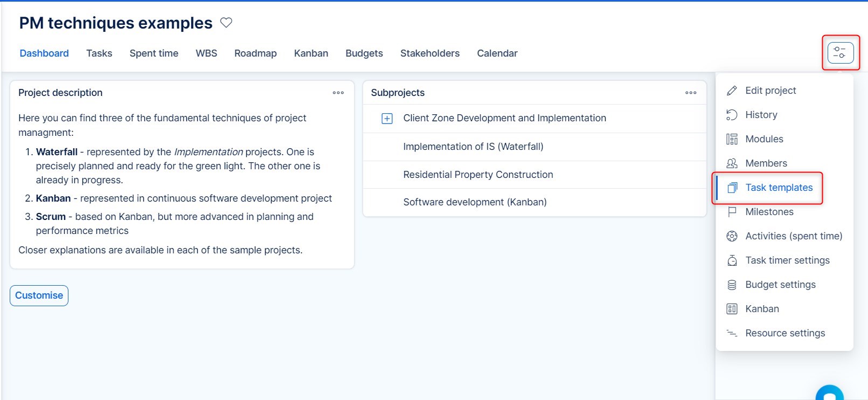Image resolution: width=868 pixels, height=400 pixels.
Task: Click the Task timer settings stopwatch icon
Action: (x=732, y=260)
